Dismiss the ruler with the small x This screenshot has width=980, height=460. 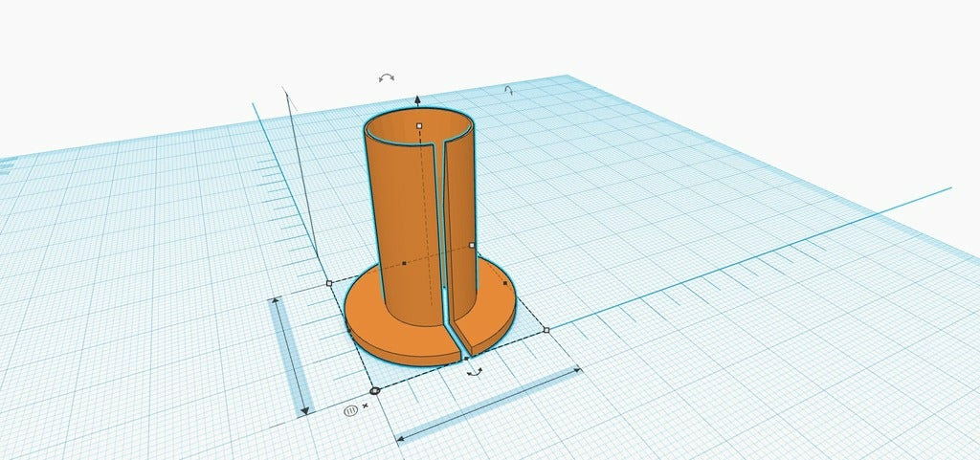click(366, 405)
